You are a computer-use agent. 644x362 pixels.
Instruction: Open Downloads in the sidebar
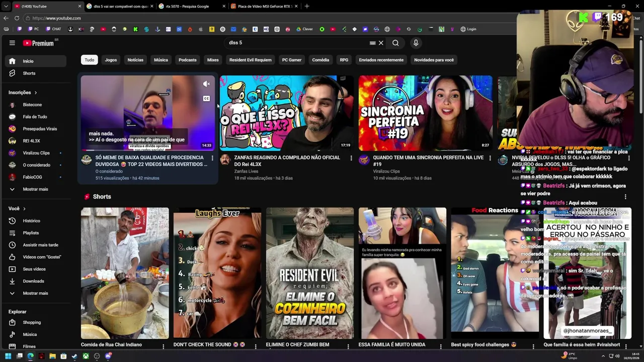[35, 281]
